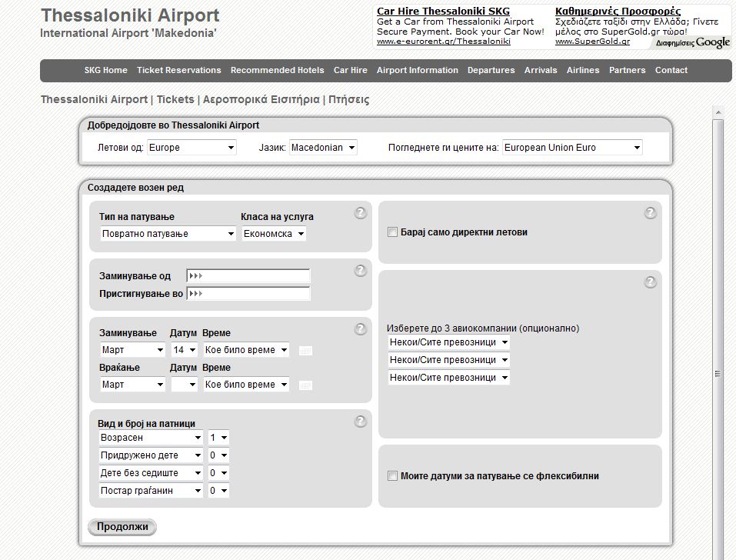736x560 pixels.
Task: Open help icon beside Заминување од field
Action: click(x=360, y=270)
